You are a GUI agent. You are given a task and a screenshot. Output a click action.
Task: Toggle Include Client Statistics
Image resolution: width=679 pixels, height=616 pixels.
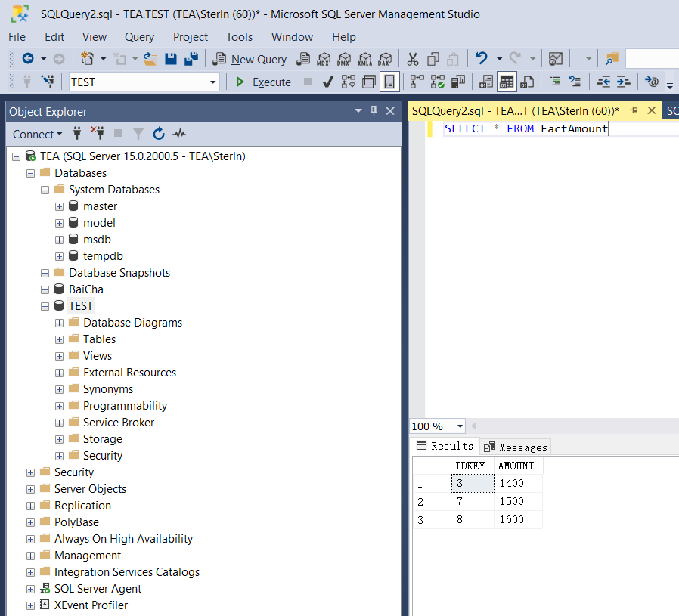click(x=457, y=82)
